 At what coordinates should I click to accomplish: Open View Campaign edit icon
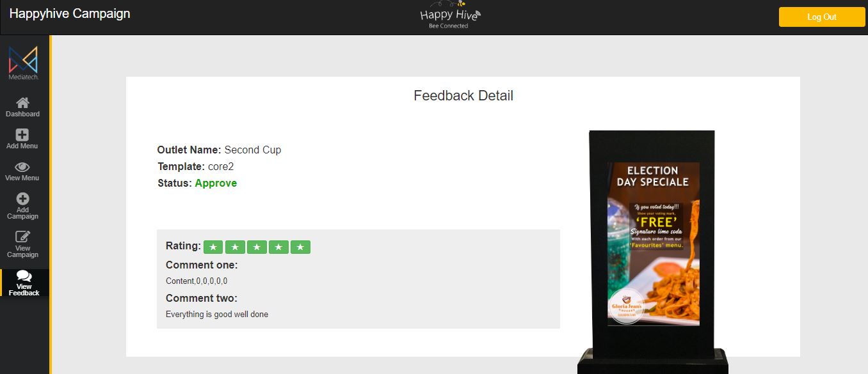tap(22, 237)
